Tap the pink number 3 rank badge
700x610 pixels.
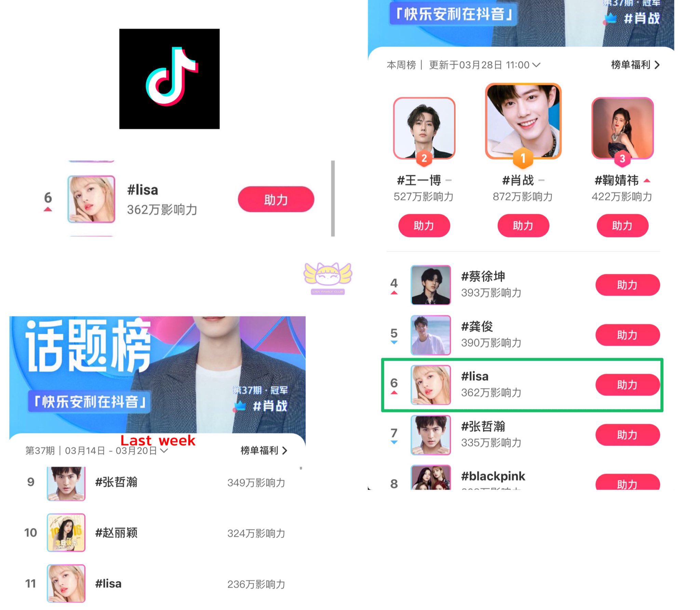point(622,158)
